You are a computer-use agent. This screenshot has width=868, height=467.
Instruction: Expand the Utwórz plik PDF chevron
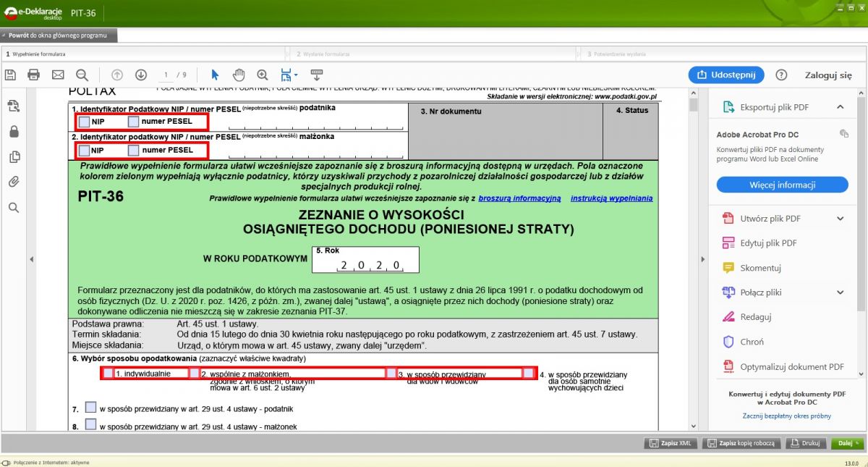[841, 219]
